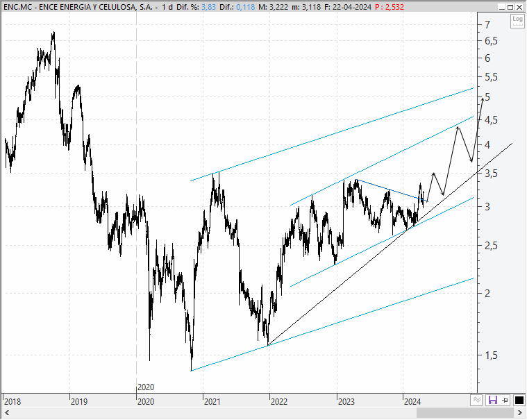Click the 2023 label on time axis
Screen dimensions: 527x420
pyautogui.click(x=346, y=401)
